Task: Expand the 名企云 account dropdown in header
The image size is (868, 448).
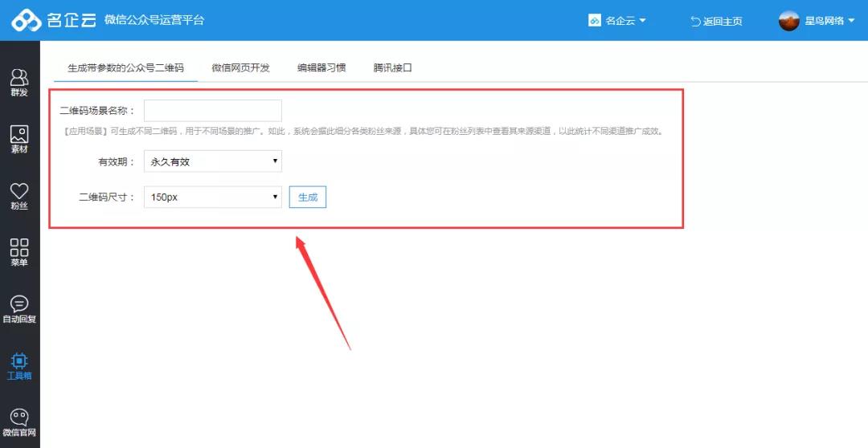Action: 617,21
